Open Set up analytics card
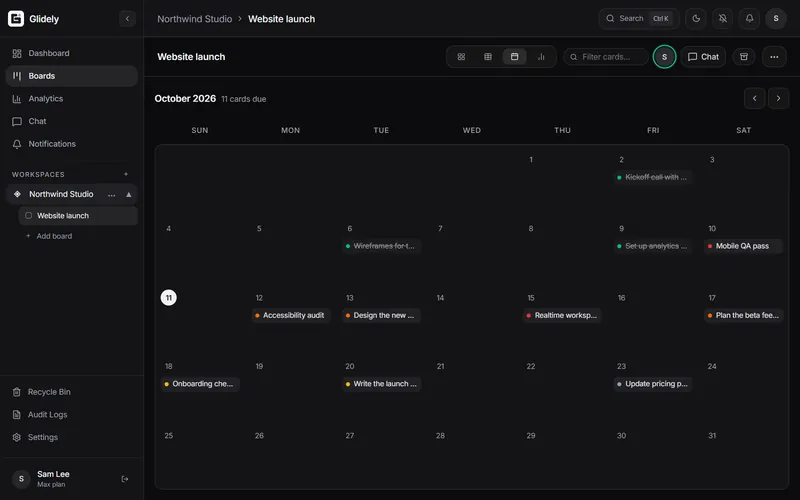This screenshot has width=800, height=500. point(653,246)
